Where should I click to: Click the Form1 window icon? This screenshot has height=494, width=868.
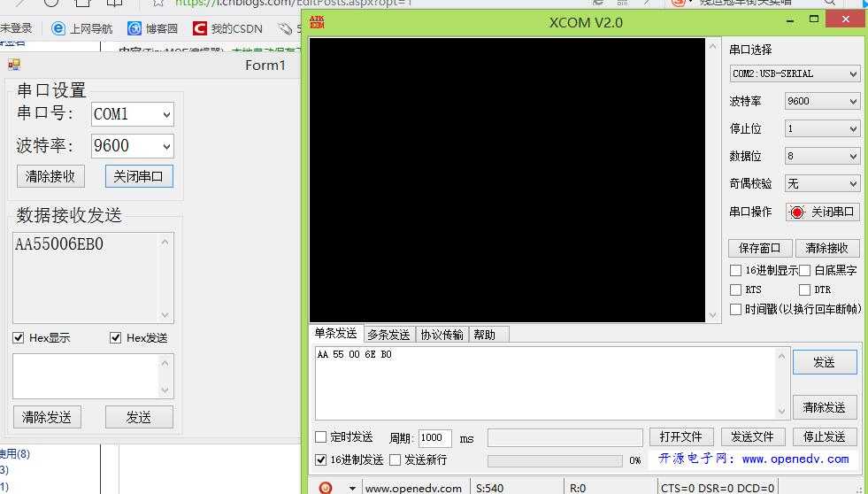coord(14,65)
